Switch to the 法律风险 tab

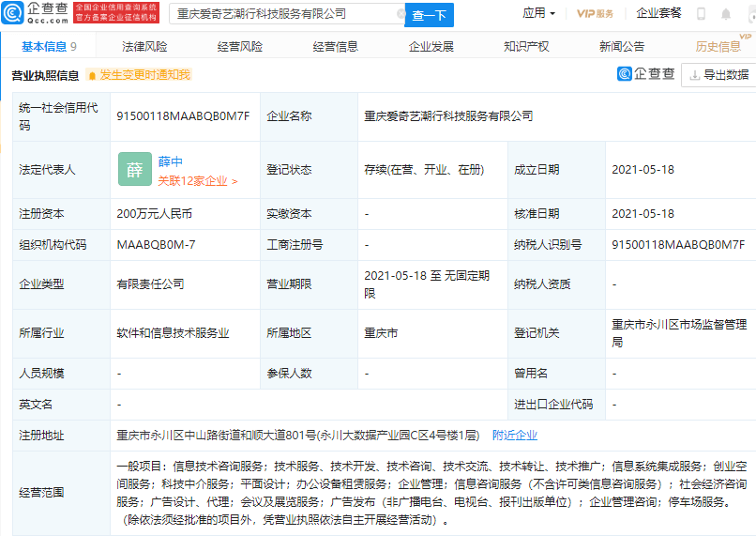(x=144, y=46)
